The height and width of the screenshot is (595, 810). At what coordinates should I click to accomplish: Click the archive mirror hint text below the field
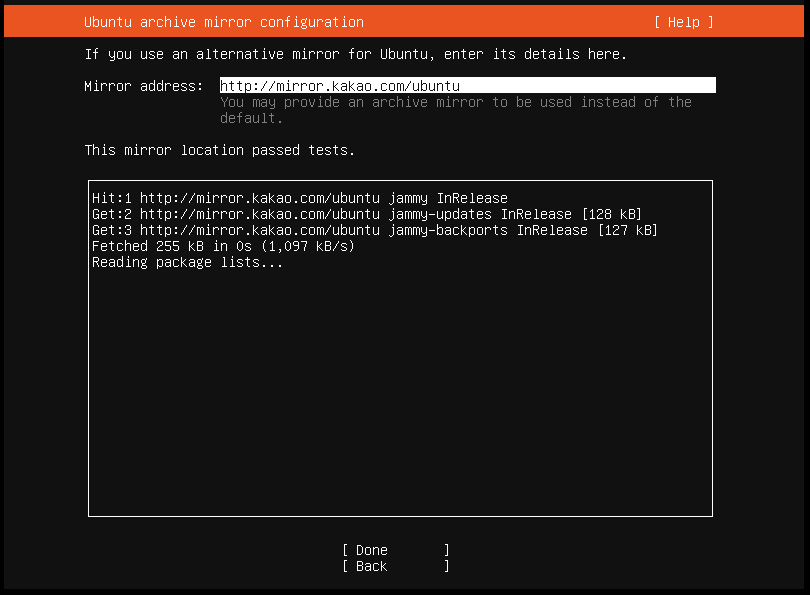[455, 110]
